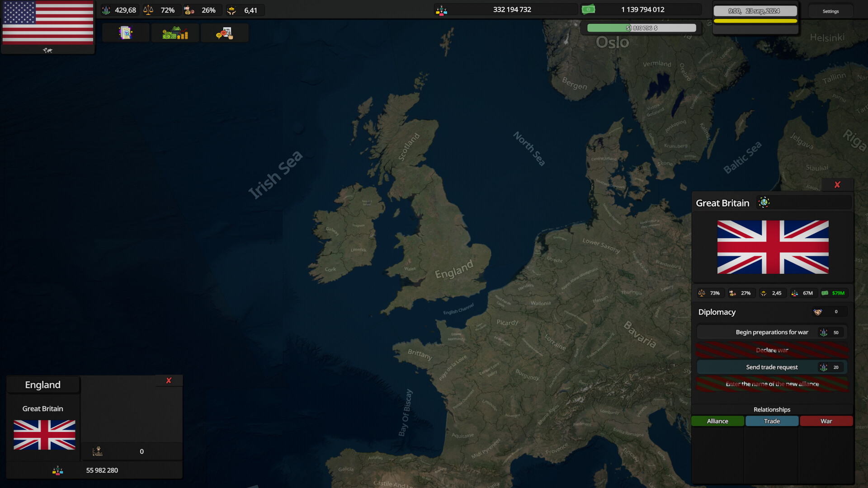Open the economy money-and-chart panel icon
Image resolution: width=868 pixels, height=488 pixels.
pyautogui.click(x=175, y=32)
